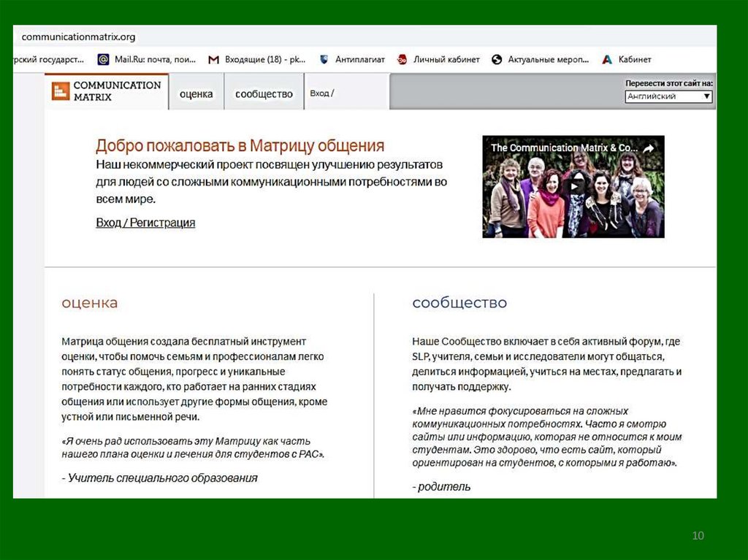Follow the Вход / Регистрация link
Image resolution: width=748 pixels, height=560 pixels.
click(x=145, y=223)
